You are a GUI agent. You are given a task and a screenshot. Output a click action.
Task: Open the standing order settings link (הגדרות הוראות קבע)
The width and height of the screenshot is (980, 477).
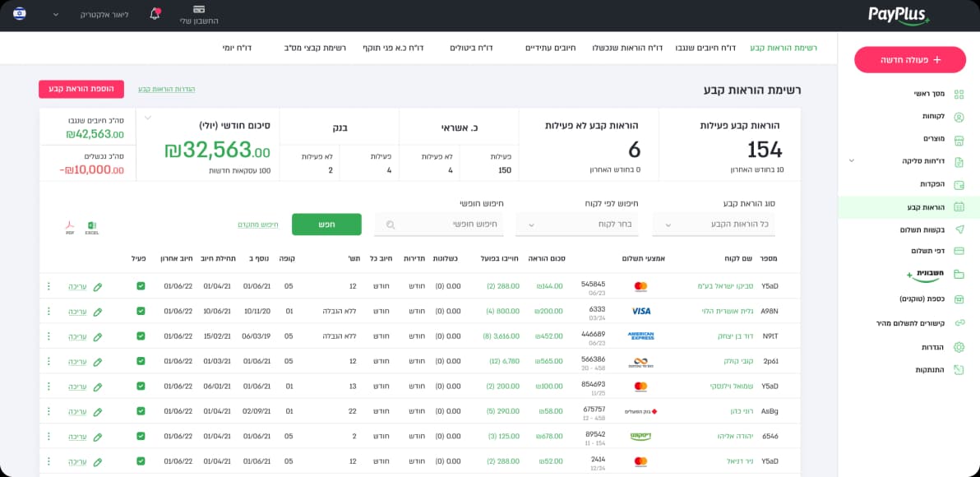click(166, 90)
